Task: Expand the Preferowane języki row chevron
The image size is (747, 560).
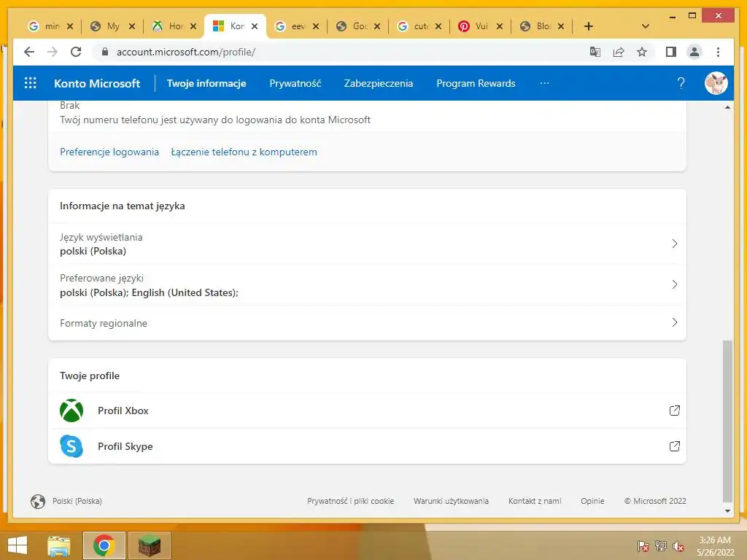Action: [x=674, y=285]
